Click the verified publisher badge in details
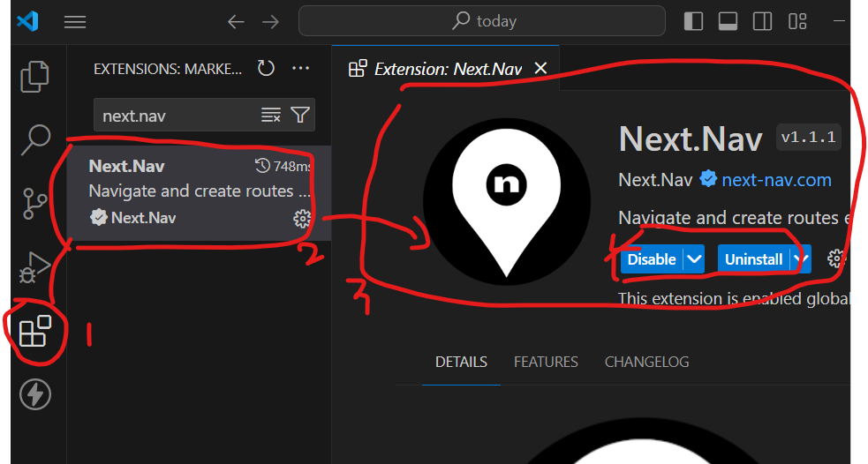Screen dimensions: 868x464 (x=708, y=179)
